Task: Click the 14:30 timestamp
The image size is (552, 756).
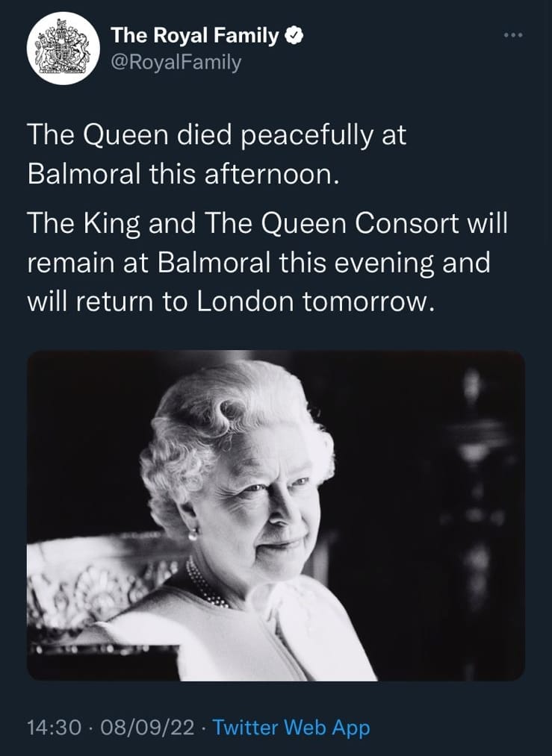Action: [x=54, y=727]
